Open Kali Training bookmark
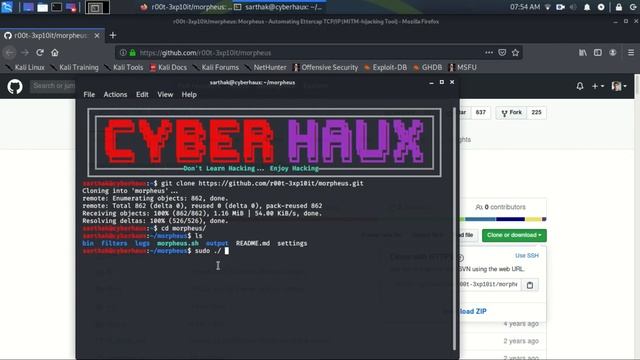Screen dimensions: 640x360 coord(74,67)
